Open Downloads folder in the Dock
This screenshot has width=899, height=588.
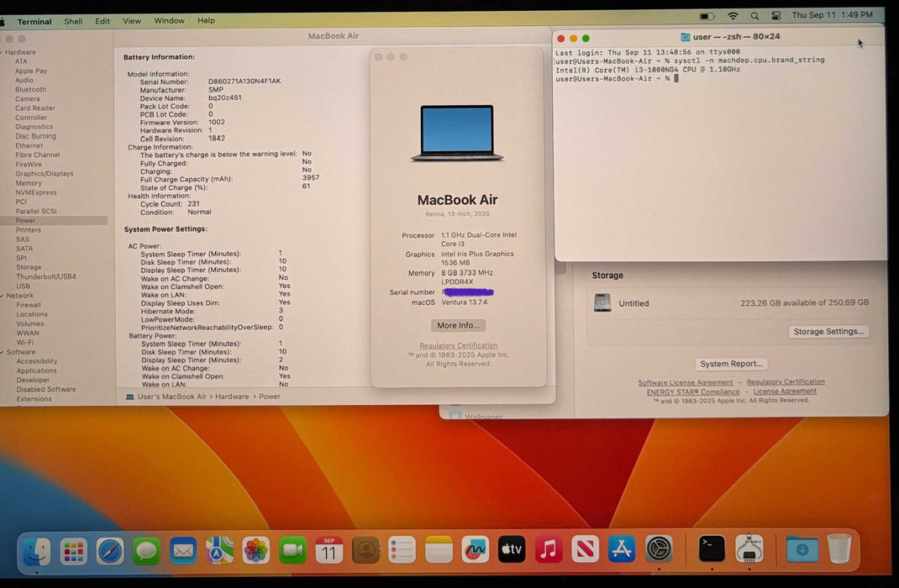(802, 549)
